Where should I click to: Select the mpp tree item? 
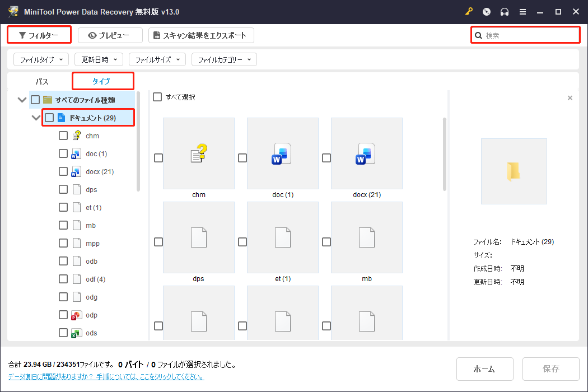coord(92,244)
